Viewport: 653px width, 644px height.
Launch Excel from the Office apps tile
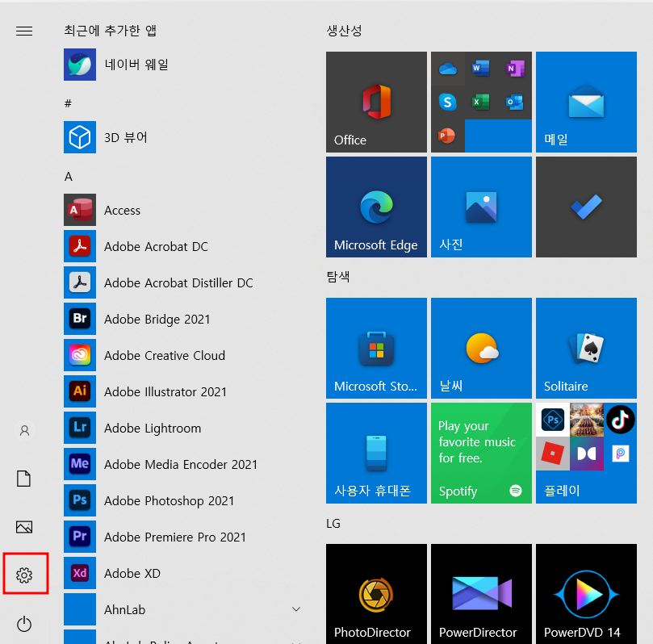pos(481,102)
